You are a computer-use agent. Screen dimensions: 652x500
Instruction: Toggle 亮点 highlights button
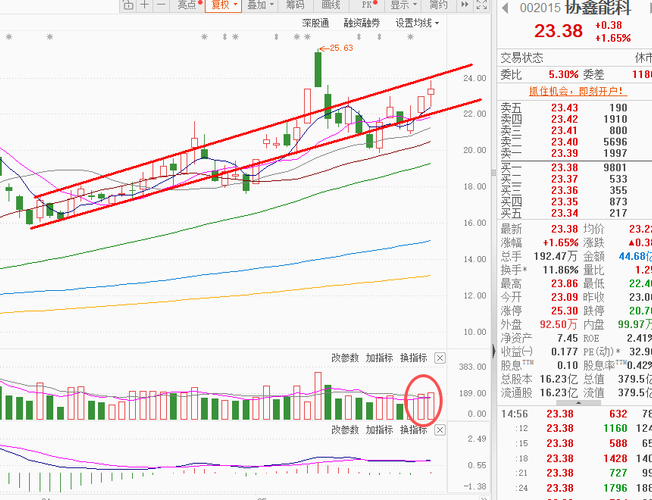tap(189, 5)
